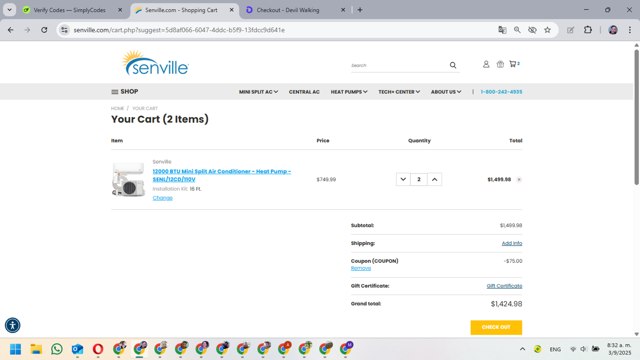The image size is (640, 360).
Task: Click the zoom magnifier icon in address bar
Action: pos(517,30)
